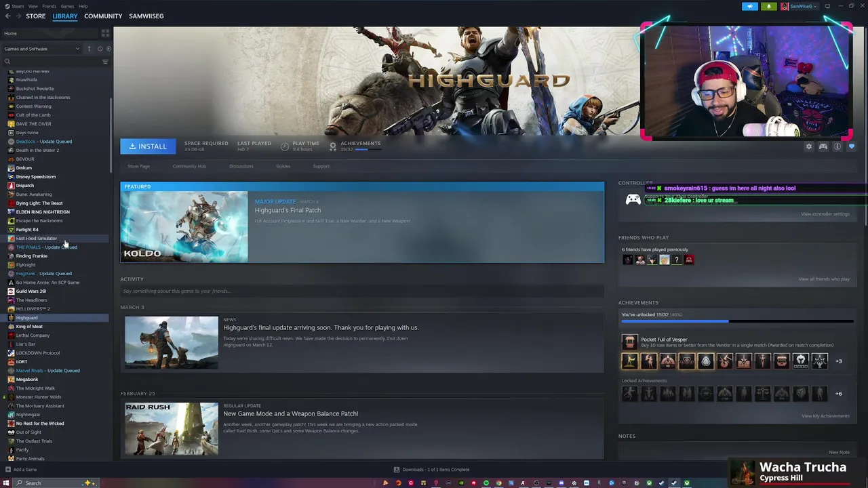Go forward with the right navigation arrow
The width and height of the screenshot is (868, 488).
tap(17, 16)
